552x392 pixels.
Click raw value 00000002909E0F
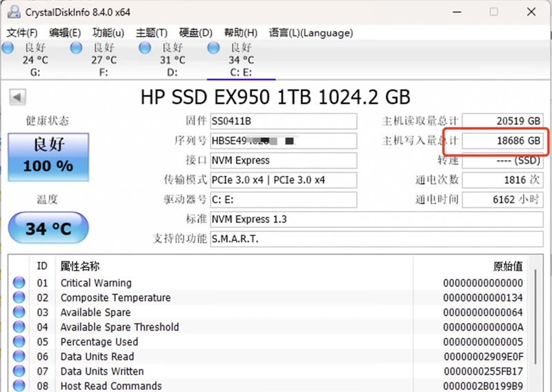pyautogui.click(x=484, y=357)
